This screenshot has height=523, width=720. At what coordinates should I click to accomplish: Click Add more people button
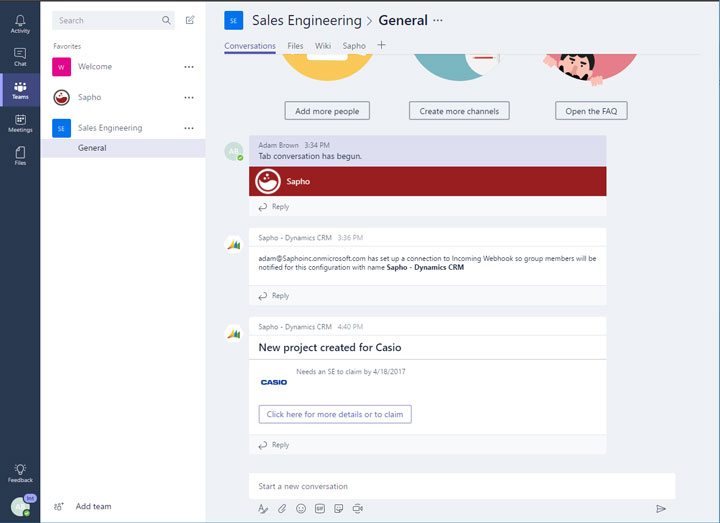click(x=327, y=111)
